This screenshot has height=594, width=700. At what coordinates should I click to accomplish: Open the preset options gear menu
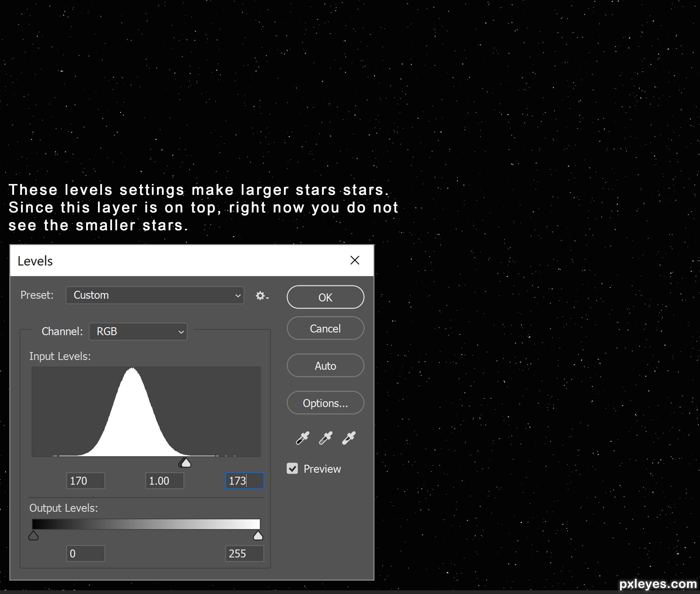pos(262,296)
